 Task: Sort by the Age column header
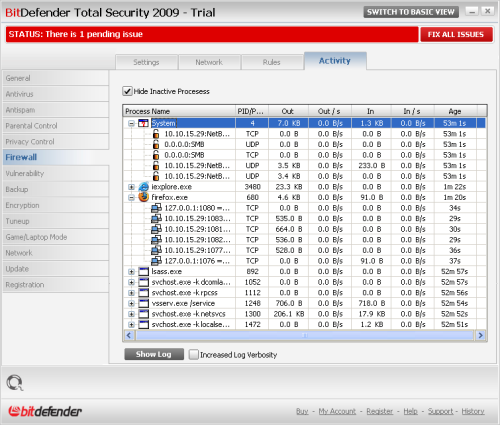[455, 111]
